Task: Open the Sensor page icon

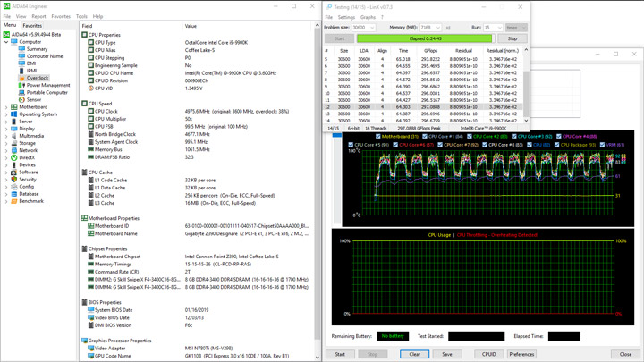Action: click(x=22, y=99)
